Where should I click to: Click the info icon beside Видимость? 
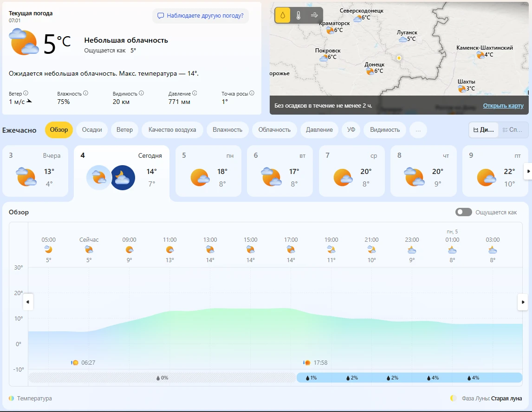(x=142, y=93)
